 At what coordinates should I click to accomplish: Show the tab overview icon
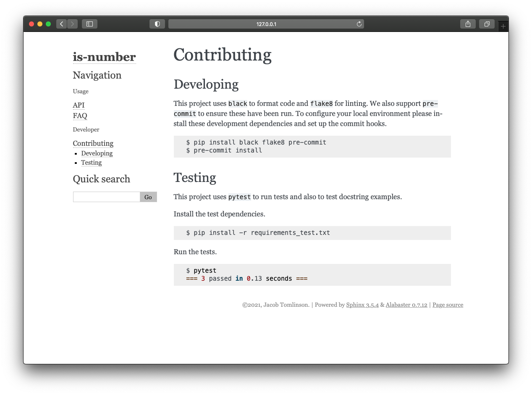(x=487, y=24)
